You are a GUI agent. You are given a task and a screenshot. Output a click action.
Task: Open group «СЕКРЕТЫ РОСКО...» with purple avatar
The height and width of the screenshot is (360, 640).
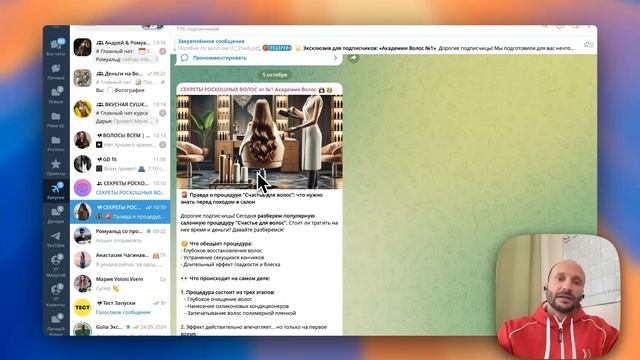pyautogui.click(x=120, y=188)
